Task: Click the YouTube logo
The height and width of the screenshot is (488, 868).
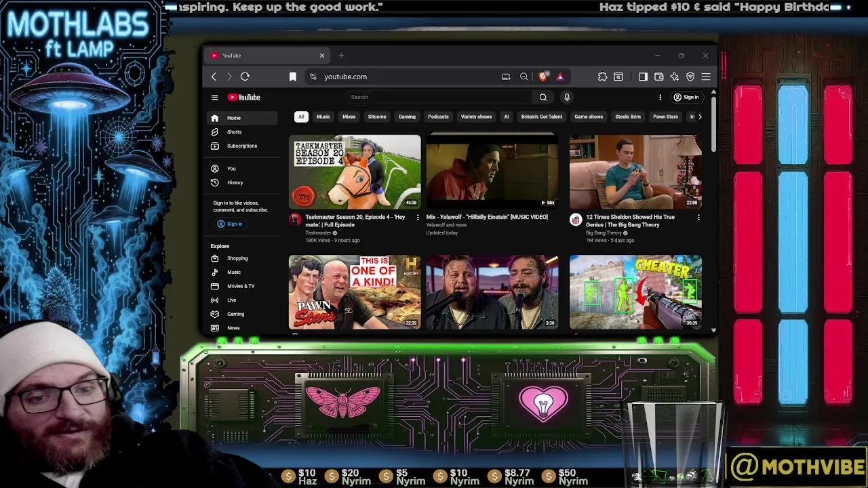Action: pos(244,97)
